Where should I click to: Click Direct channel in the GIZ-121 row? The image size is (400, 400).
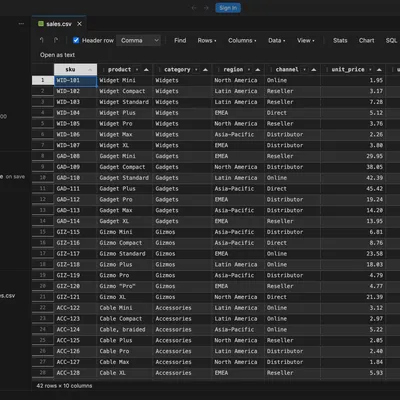[x=293, y=297]
